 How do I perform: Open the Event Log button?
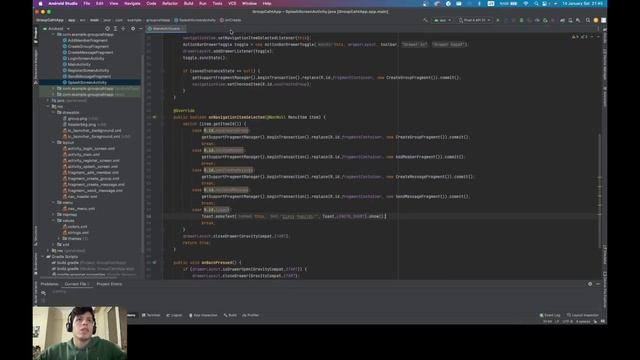[x=550, y=315]
